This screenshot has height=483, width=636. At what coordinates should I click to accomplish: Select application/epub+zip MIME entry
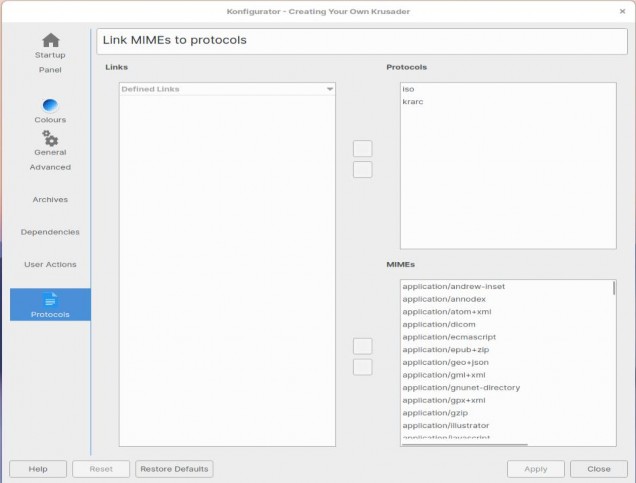(506, 350)
